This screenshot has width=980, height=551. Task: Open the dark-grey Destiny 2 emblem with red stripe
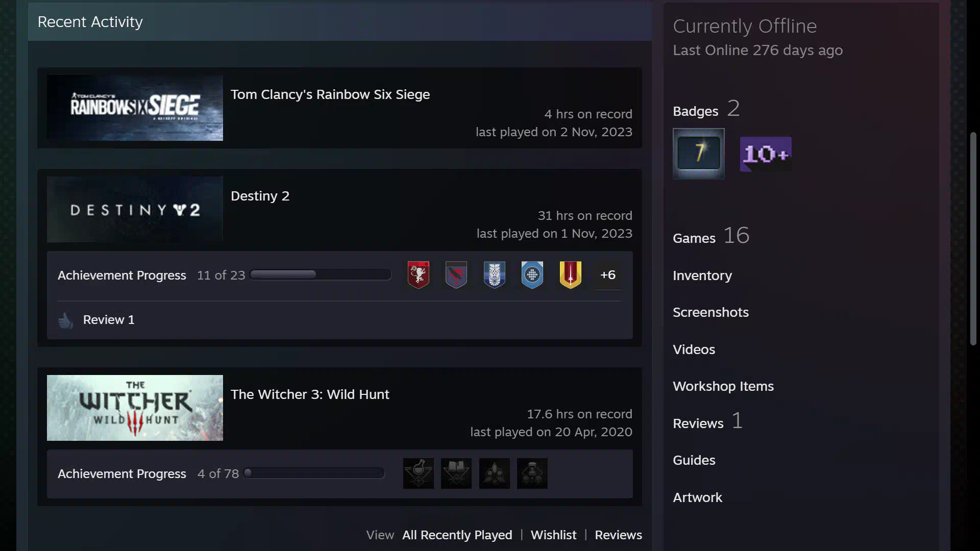(x=456, y=275)
